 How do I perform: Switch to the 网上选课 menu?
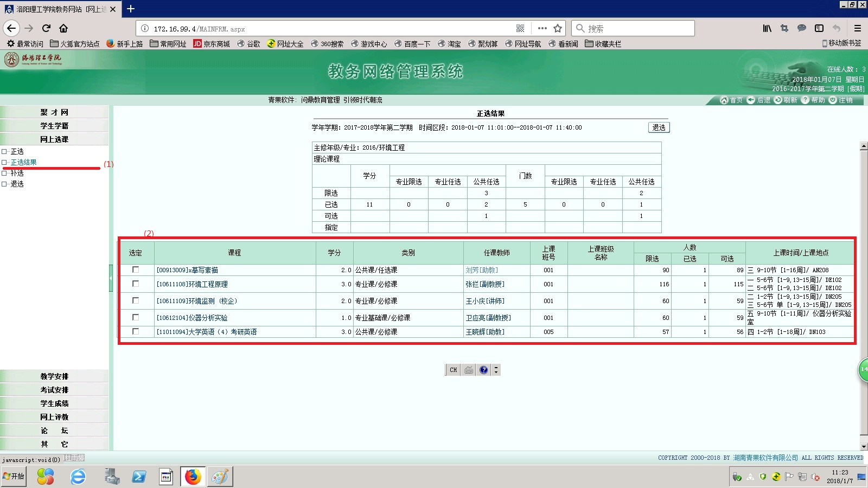(x=54, y=138)
